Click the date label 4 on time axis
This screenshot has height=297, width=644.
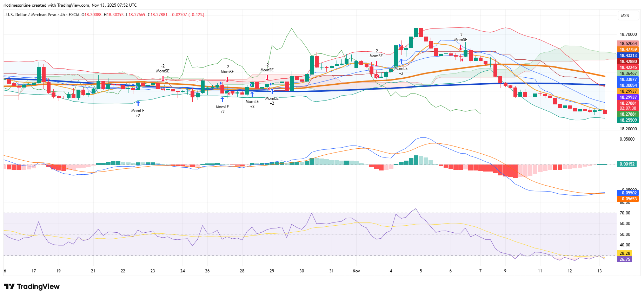tap(391, 271)
